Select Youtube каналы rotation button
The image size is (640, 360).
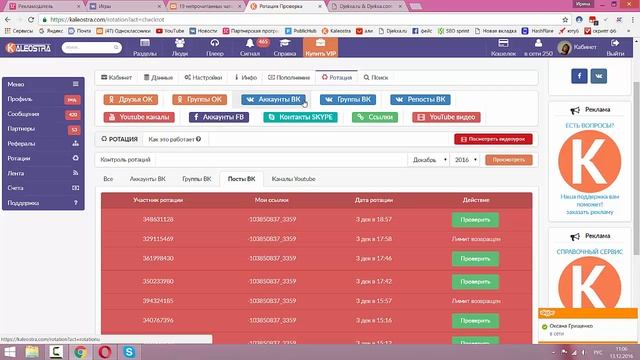(139, 117)
